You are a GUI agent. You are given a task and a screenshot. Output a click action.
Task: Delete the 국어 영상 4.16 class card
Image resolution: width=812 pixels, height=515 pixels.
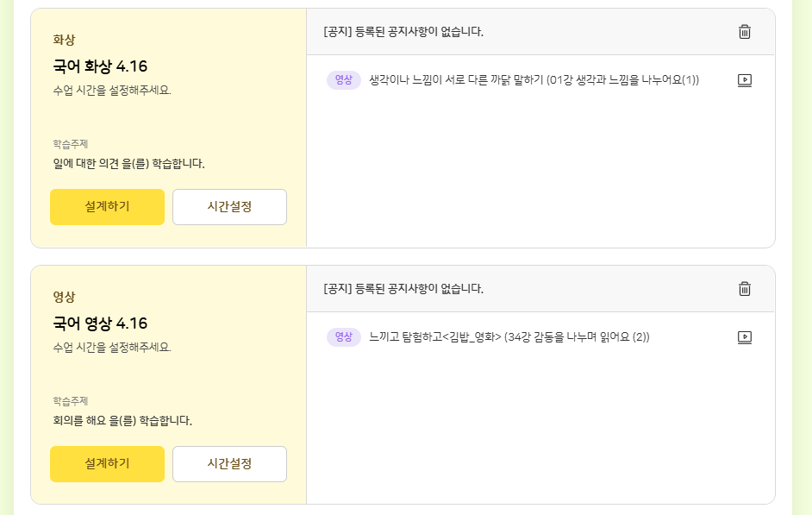745,289
